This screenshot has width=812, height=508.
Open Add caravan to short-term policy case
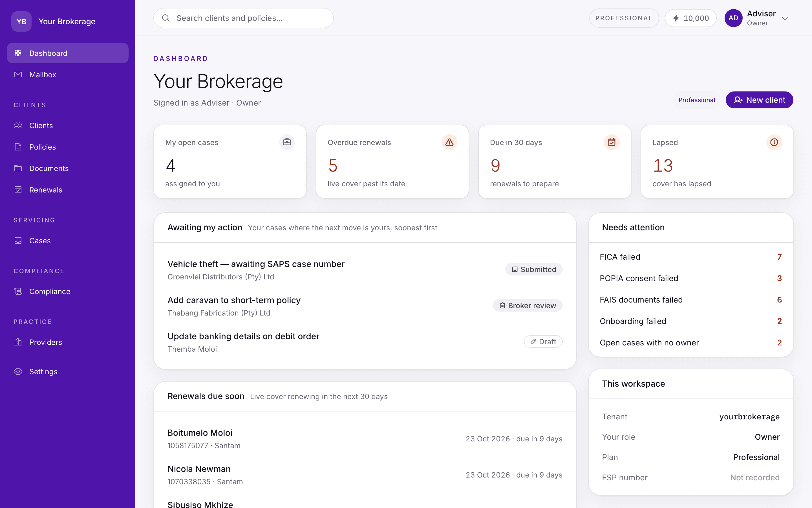tap(365, 306)
